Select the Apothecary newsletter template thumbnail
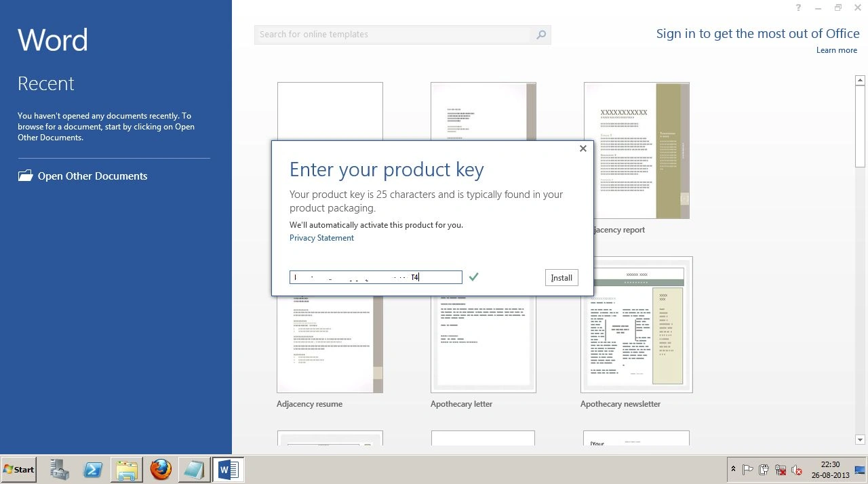The image size is (868, 484). coord(636,325)
